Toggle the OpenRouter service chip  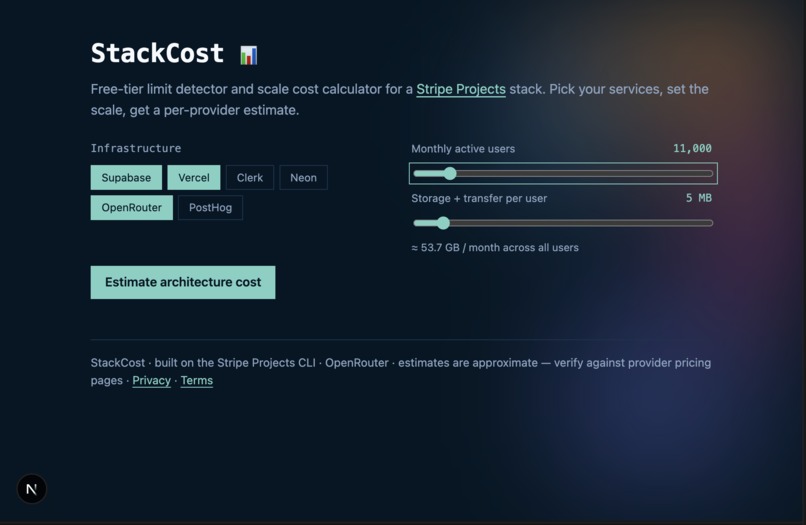pos(132,208)
